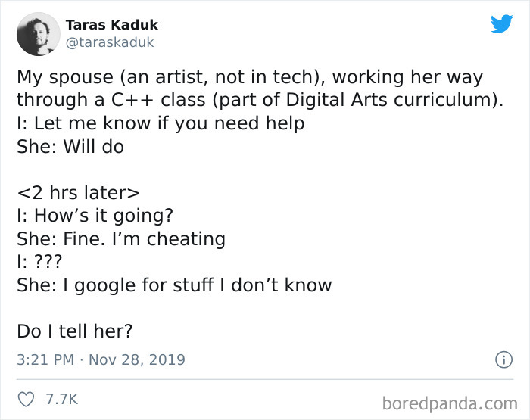Click 'I: Let me know if you need help'
The height and width of the screenshot is (420, 530).
(x=161, y=123)
